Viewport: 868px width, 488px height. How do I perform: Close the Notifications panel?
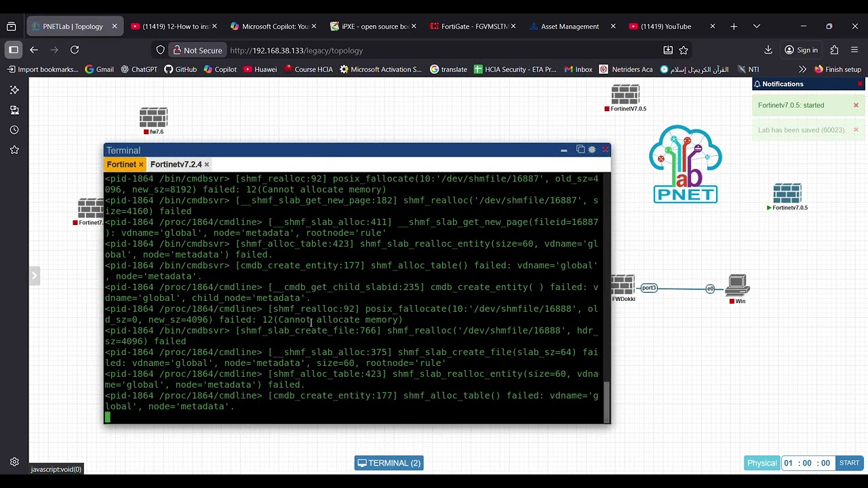(860, 84)
